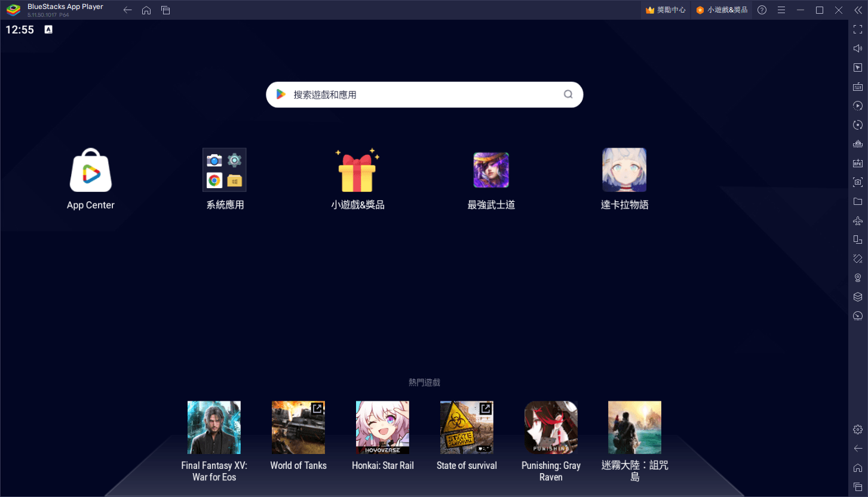Click the keyboard indicator icon next to the clock
The width and height of the screenshot is (868, 497).
(x=48, y=29)
